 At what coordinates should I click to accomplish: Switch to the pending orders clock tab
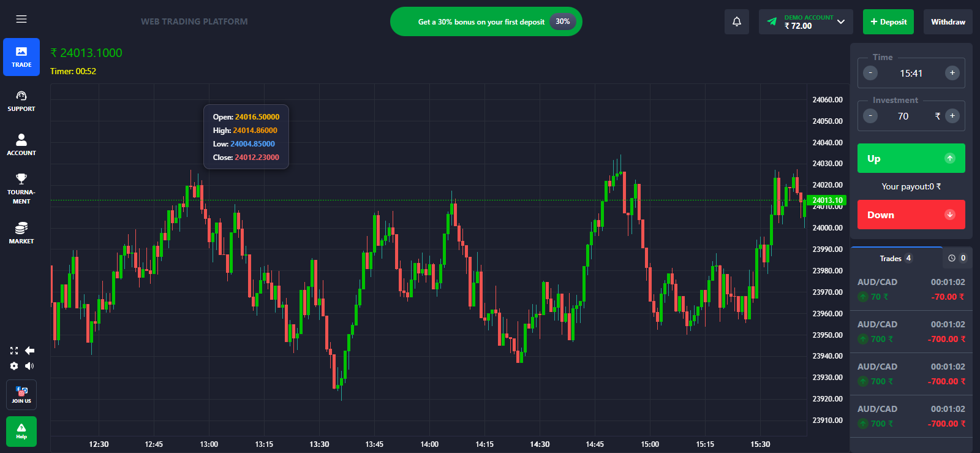coord(957,258)
